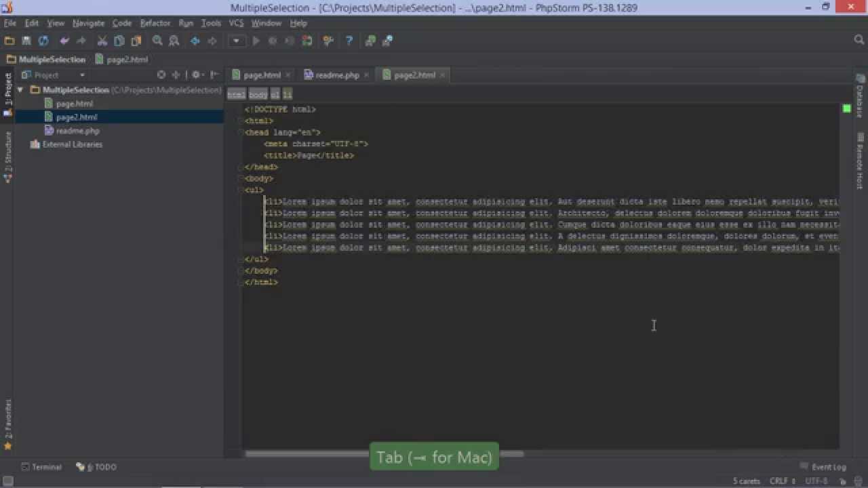Click the Open folder toolbar icon
The width and height of the screenshot is (868, 488).
tap(9, 41)
